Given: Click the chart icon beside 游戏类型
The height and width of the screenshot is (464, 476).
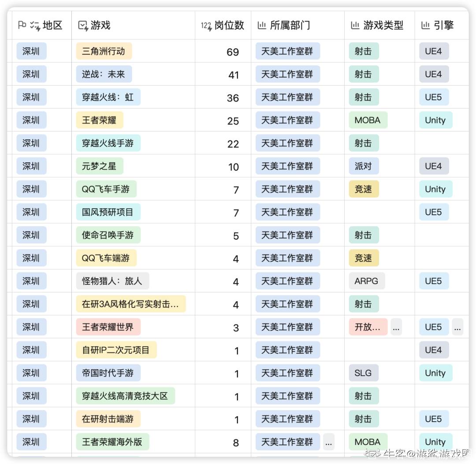Looking at the screenshot, I should pyautogui.click(x=355, y=25).
